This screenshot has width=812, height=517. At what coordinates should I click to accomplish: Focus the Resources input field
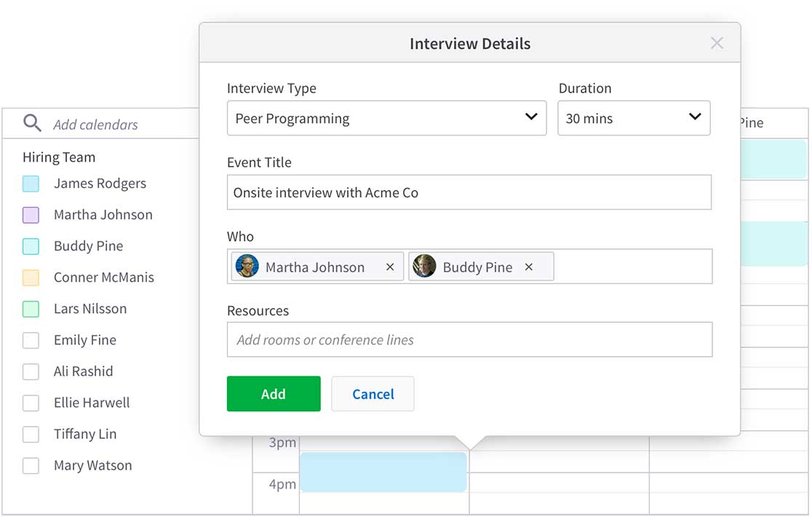pos(469,340)
